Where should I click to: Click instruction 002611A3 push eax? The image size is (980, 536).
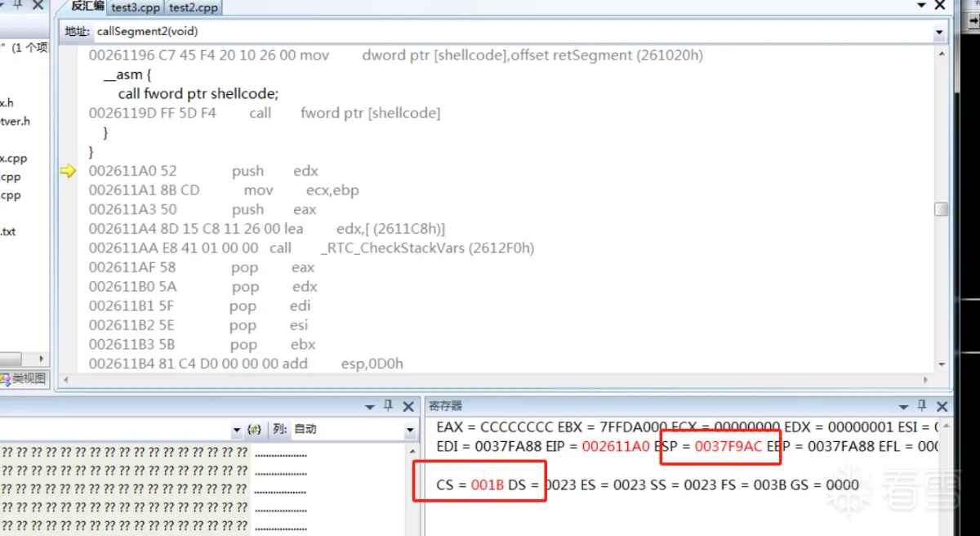coord(203,209)
